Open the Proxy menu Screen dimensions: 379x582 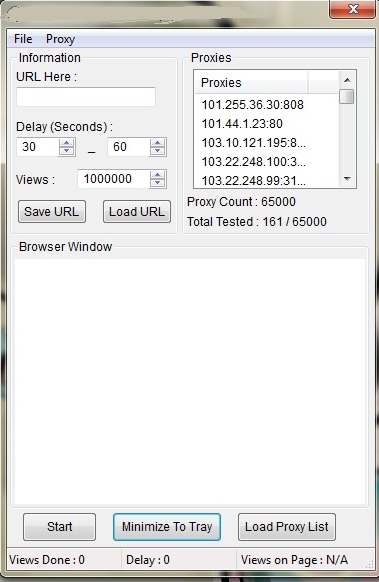pos(61,39)
